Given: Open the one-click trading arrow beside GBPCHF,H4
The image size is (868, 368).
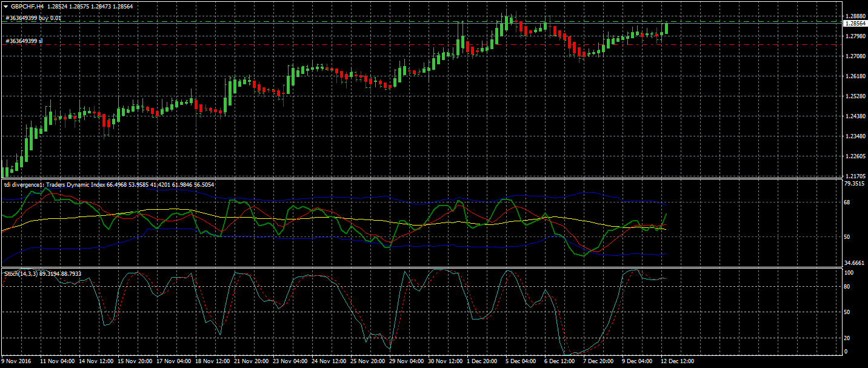Looking at the screenshot, I should [x=5, y=6].
